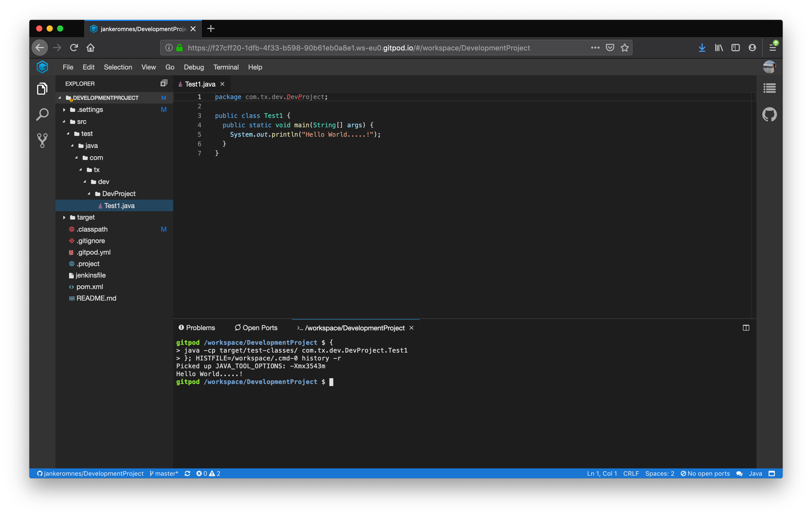Open the Search view in sidebar
812x517 pixels.
click(x=42, y=114)
